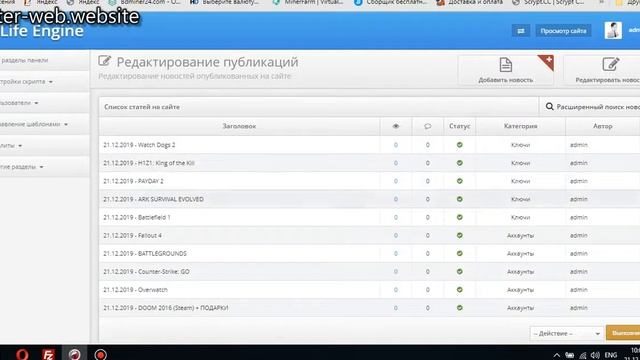Click Аккаунты category in DOOM 2016 row

[520, 308]
